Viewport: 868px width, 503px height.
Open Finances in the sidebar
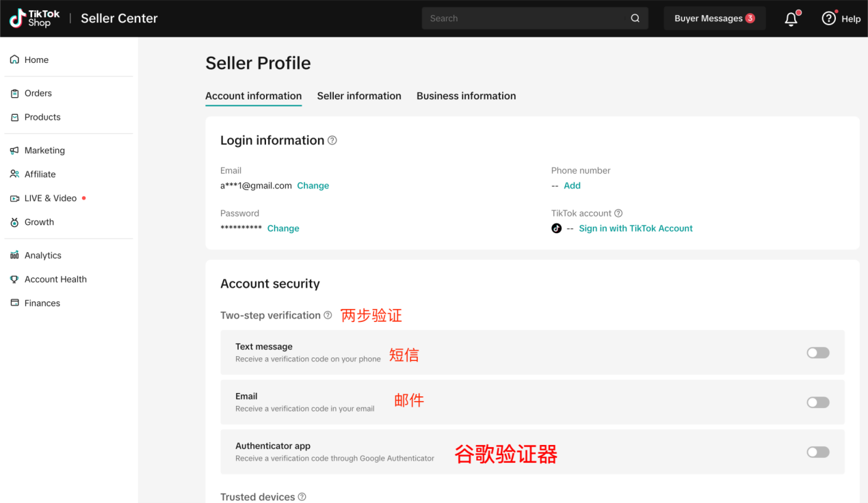tap(42, 303)
